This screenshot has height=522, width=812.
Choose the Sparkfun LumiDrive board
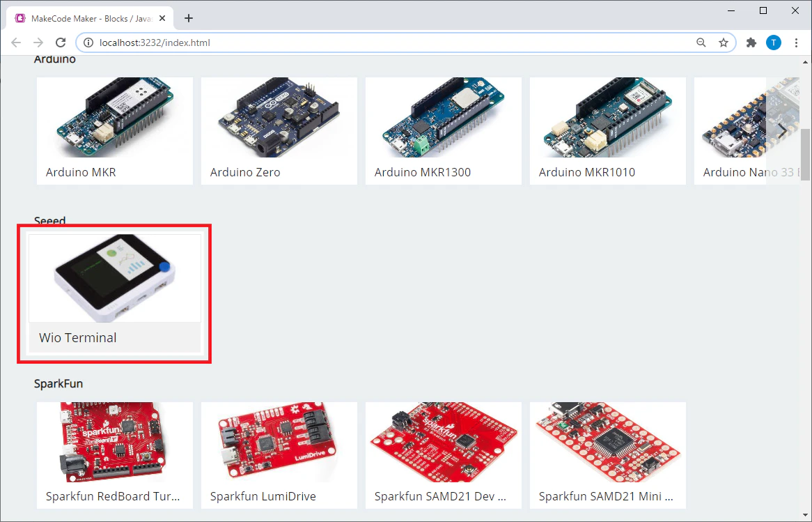[x=279, y=456]
